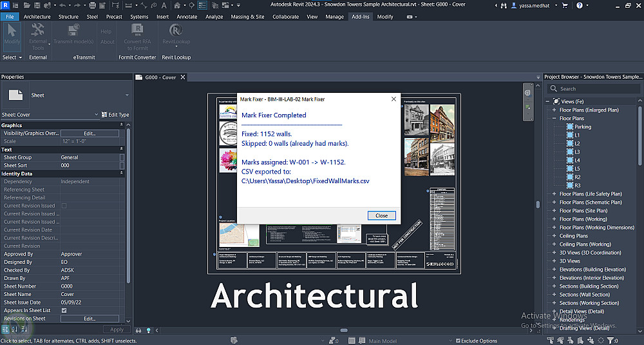This screenshot has width=644, height=345.
Task: Open the Default 3D View house icon
Action: [177, 5]
